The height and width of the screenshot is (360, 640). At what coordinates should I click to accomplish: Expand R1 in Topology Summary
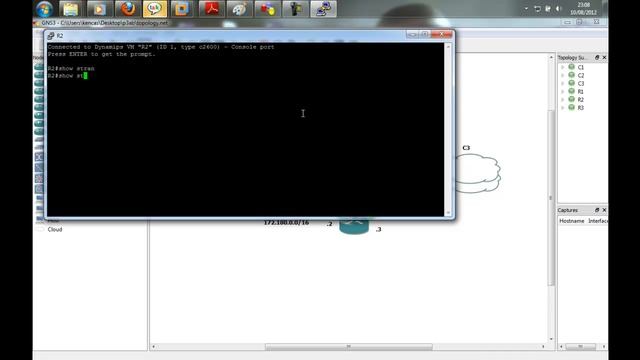563,91
